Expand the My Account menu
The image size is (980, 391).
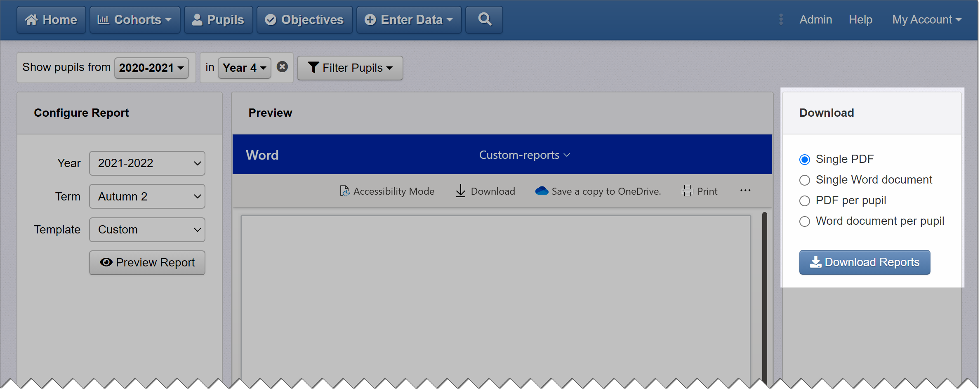click(926, 19)
